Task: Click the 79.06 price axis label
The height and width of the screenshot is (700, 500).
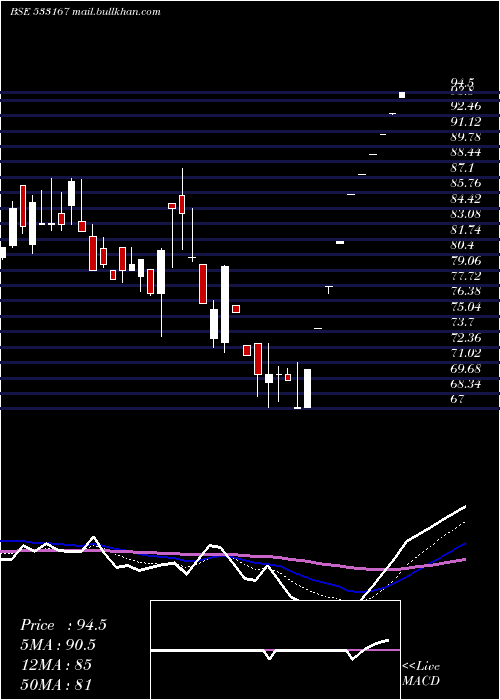Action: click(466, 261)
